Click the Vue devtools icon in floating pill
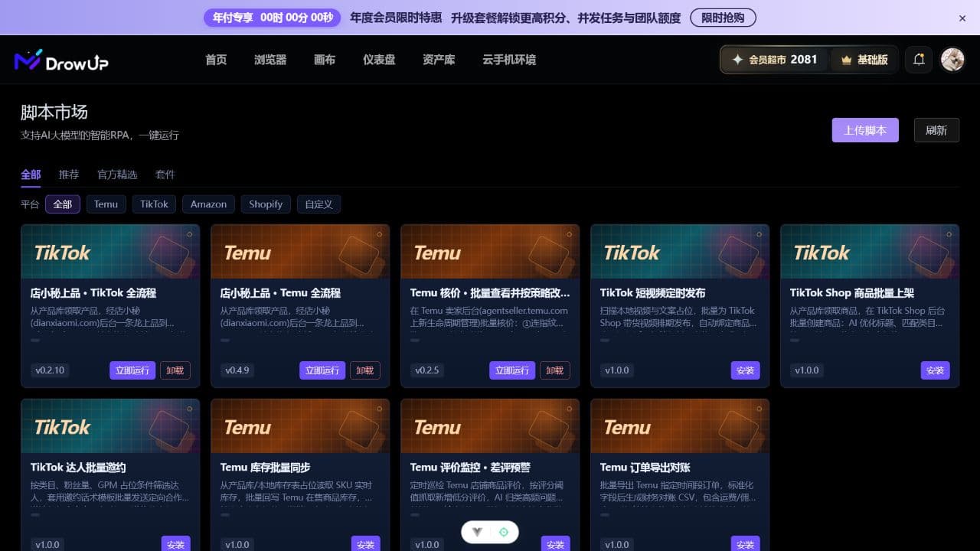980x551 pixels. click(x=477, y=532)
